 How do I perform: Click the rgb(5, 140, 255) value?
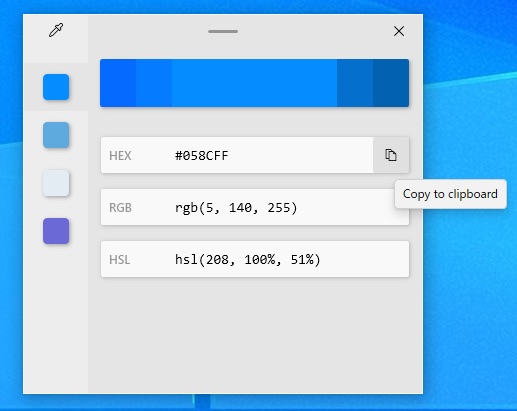coord(236,208)
